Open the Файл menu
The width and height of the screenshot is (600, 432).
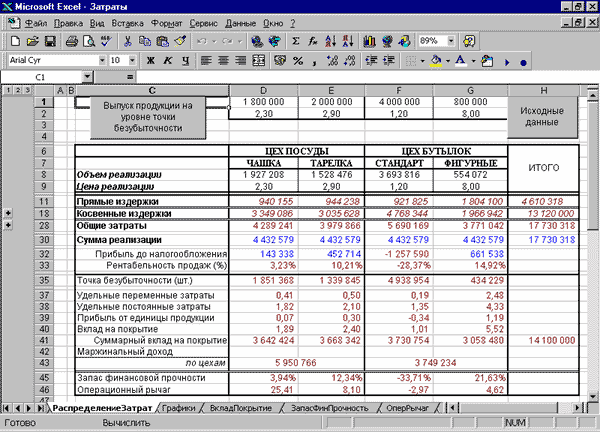pyautogui.click(x=36, y=23)
